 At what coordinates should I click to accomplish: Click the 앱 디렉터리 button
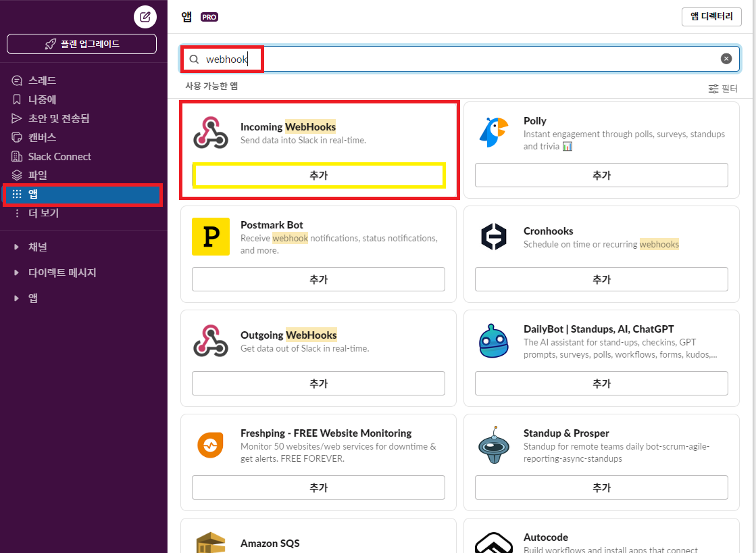[711, 17]
